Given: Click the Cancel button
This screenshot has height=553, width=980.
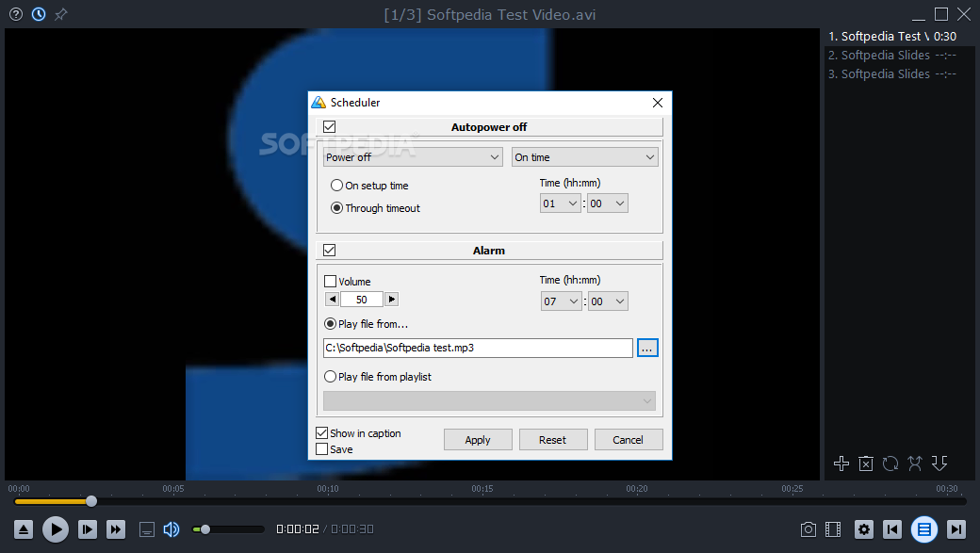Looking at the screenshot, I should click(629, 440).
